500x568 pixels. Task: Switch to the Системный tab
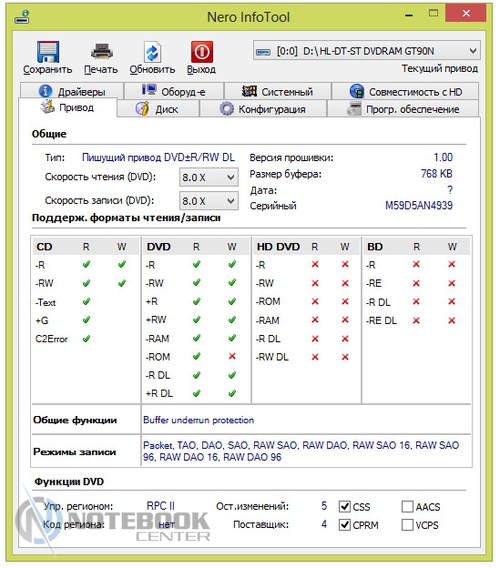pos(278,91)
